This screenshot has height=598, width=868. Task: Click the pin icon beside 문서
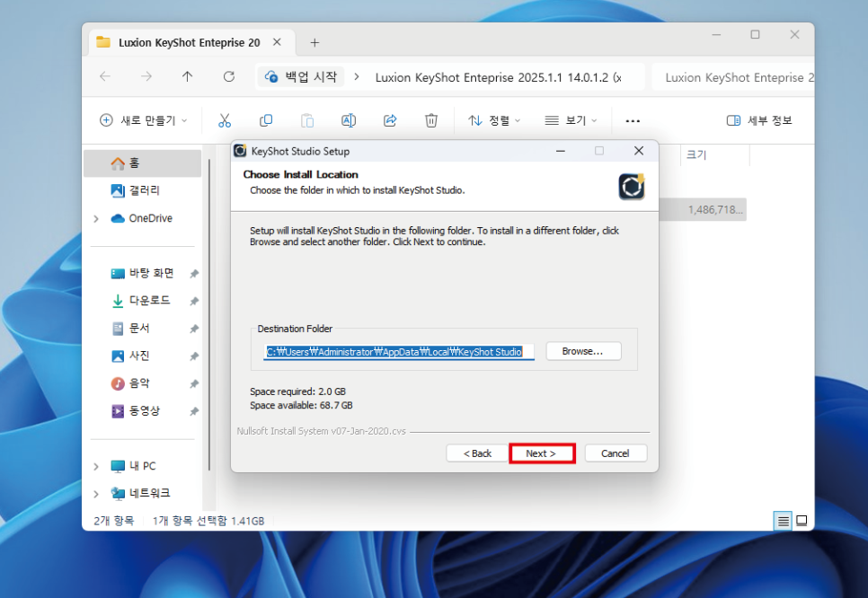click(194, 330)
